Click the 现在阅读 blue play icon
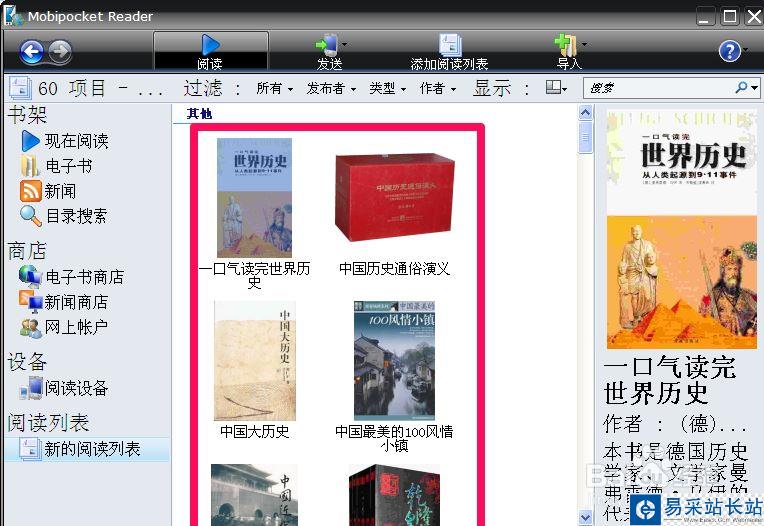 (x=30, y=141)
